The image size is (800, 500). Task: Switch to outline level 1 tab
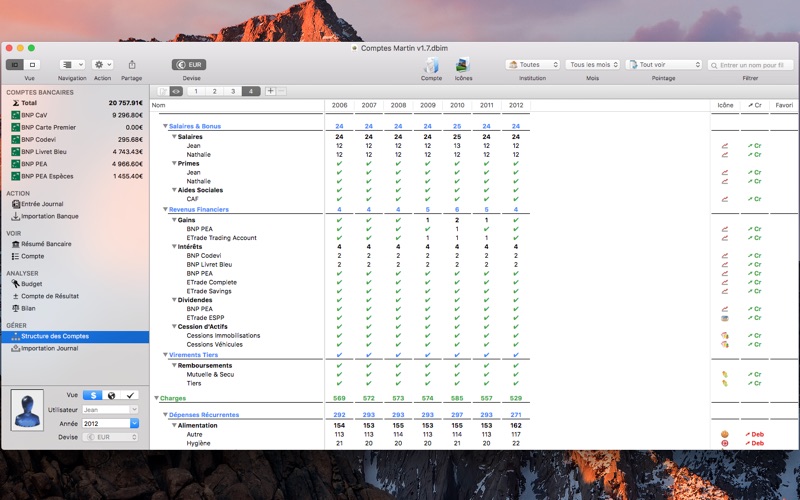pyautogui.click(x=196, y=91)
